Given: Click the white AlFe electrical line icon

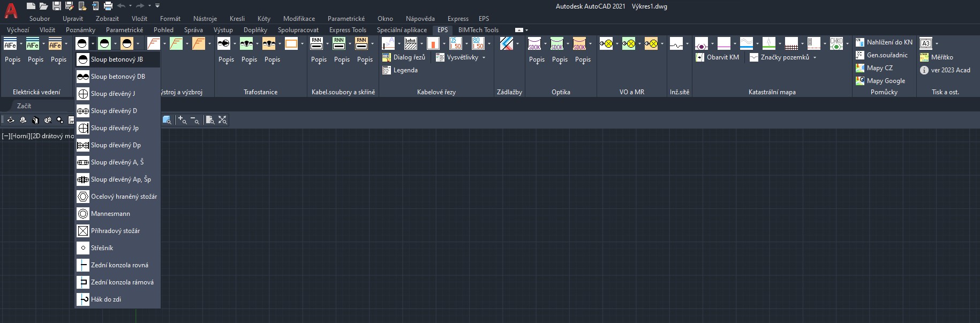Looking at the screenshot, I should pyautogui.click(x=10, y=44).
